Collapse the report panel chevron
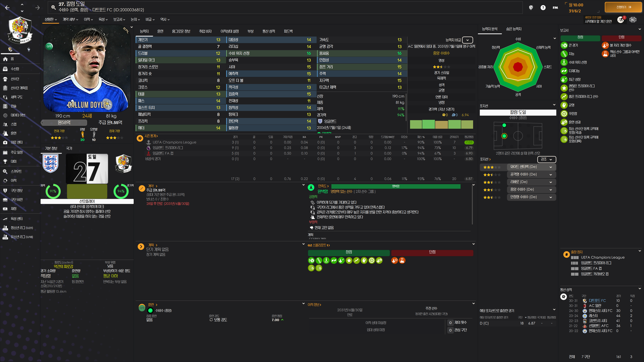 pyautogui.click(x=640, y=29)
